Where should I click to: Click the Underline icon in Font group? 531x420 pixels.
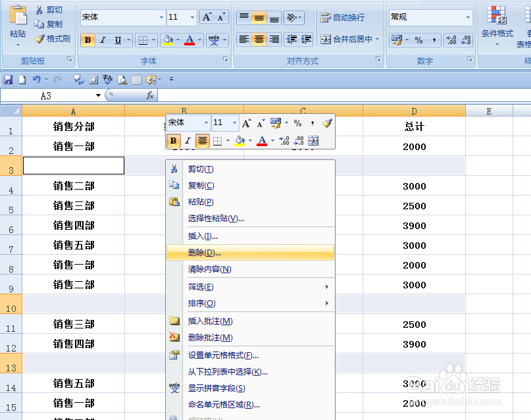pyautogui.click(x=117, y=40)
